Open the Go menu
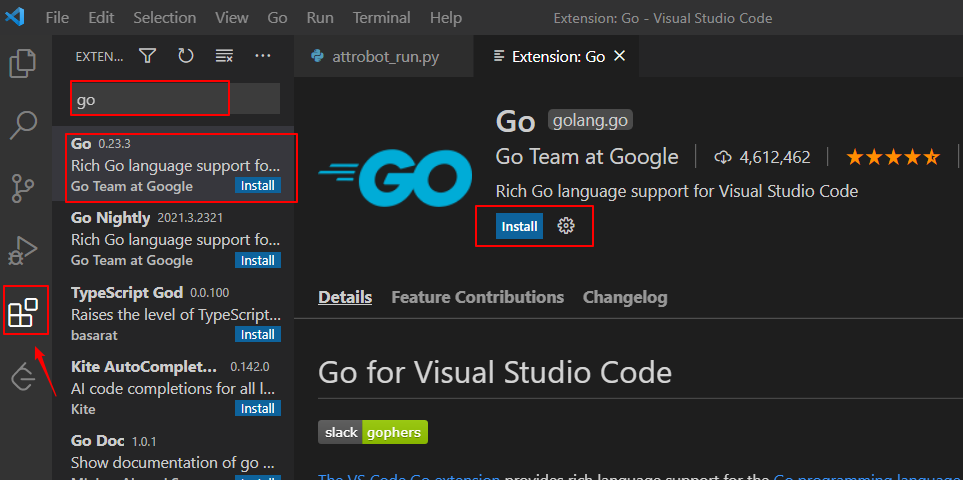The height and width of the screenshot is (480, 963). [x=278, y=18]
